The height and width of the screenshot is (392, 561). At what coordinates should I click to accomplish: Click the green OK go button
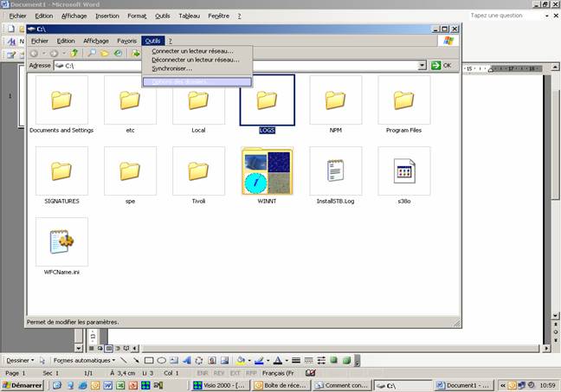442,66
